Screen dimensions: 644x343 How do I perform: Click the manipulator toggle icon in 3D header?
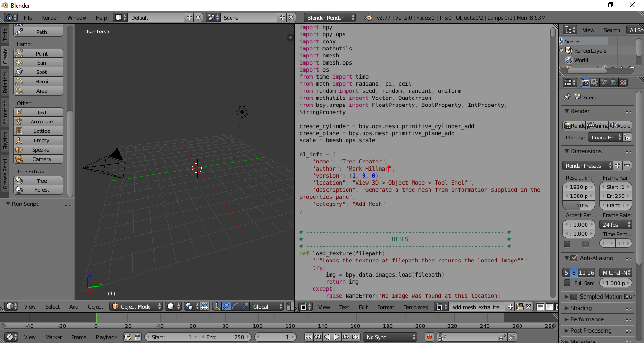216,306
